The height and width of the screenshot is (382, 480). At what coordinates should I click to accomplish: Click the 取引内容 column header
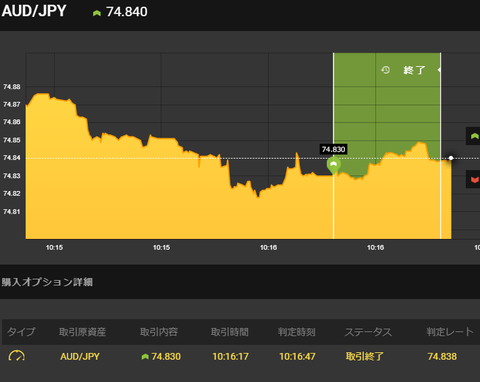click(159, 332)
